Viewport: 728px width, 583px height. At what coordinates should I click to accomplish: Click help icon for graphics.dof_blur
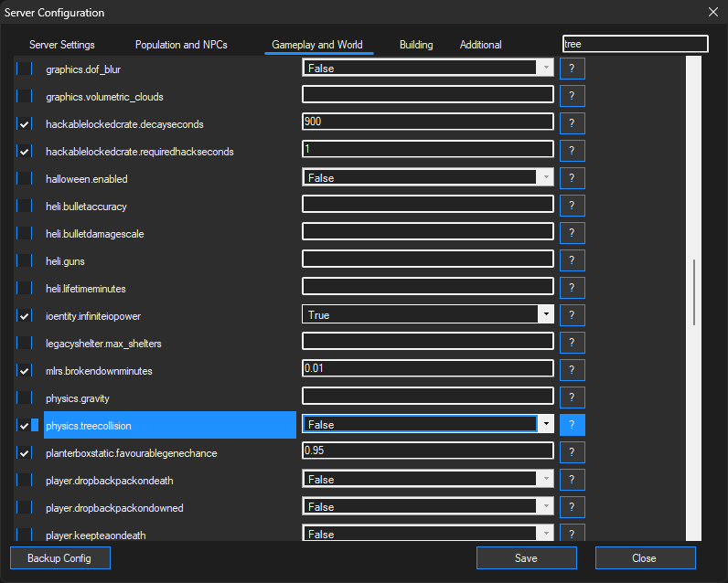pos(572,69)
